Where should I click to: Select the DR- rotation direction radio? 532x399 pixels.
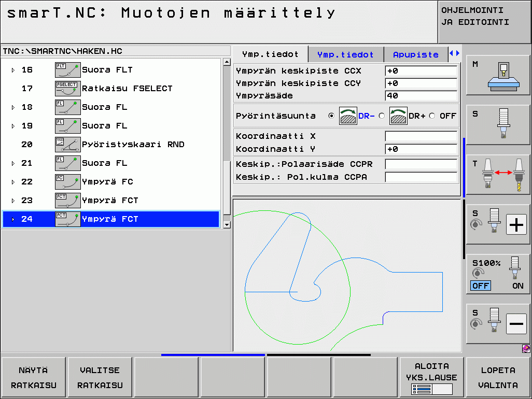(x=331, y=116)
